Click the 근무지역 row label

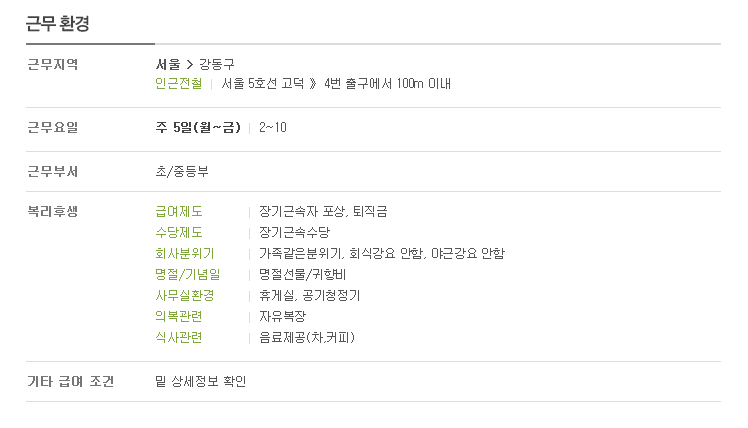tap(52, 64)
